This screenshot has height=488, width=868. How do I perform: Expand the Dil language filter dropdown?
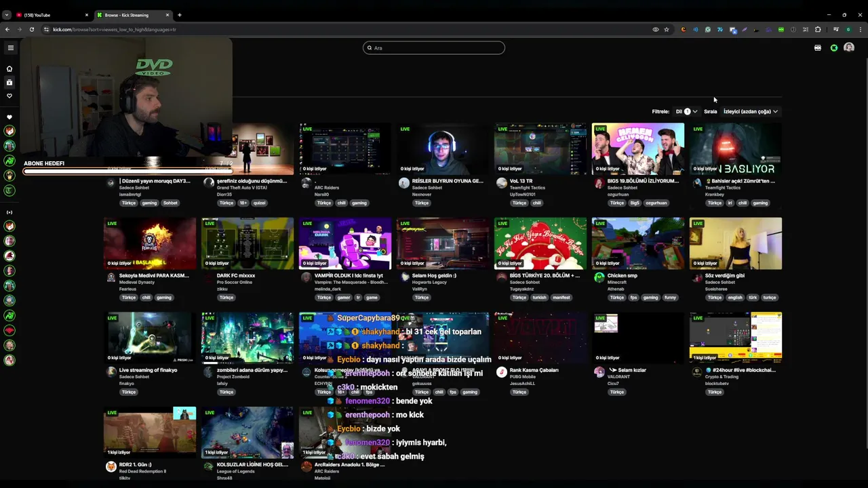(686, 111)
